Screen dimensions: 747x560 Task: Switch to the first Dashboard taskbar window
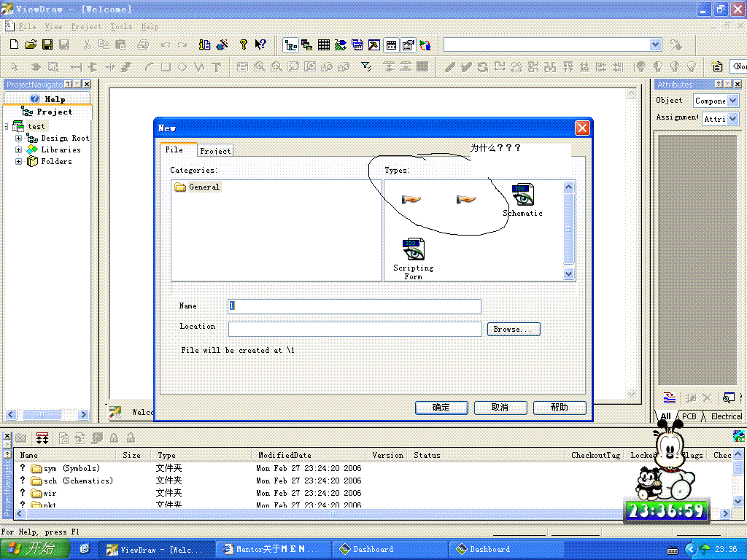[x=390, y=549]
